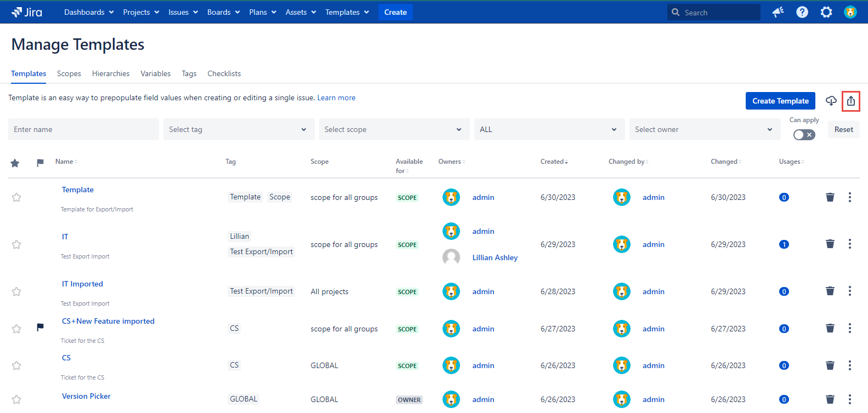Viewport: 868px width, 413px height.
Task: Click the export templates icon
Action: coord(850,101)
